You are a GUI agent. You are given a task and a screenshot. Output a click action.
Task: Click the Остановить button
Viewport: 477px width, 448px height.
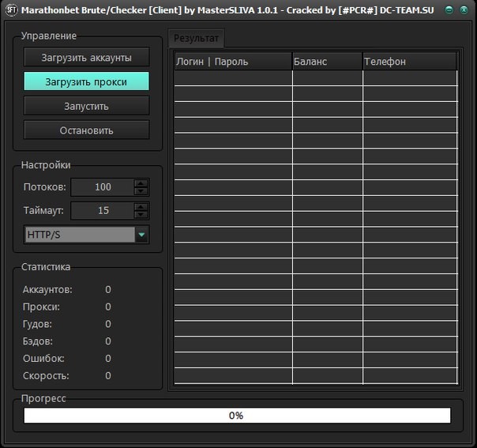[86, 130]
